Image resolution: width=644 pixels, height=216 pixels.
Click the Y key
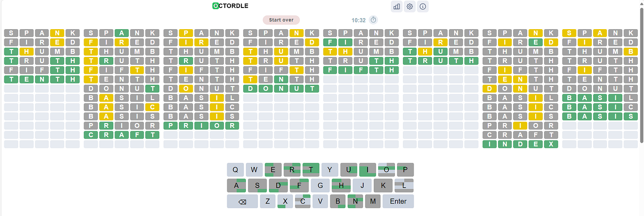(x=330, y=170)
